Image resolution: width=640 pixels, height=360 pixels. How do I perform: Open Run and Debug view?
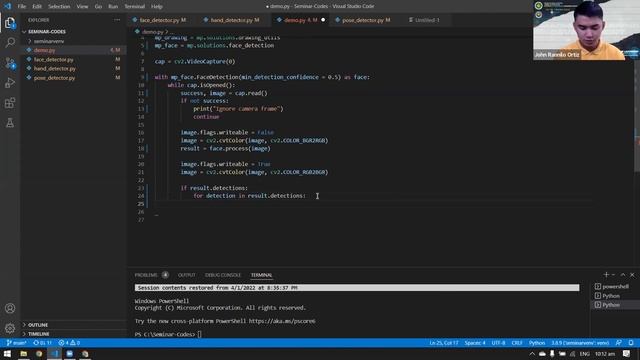click(10, 83)
